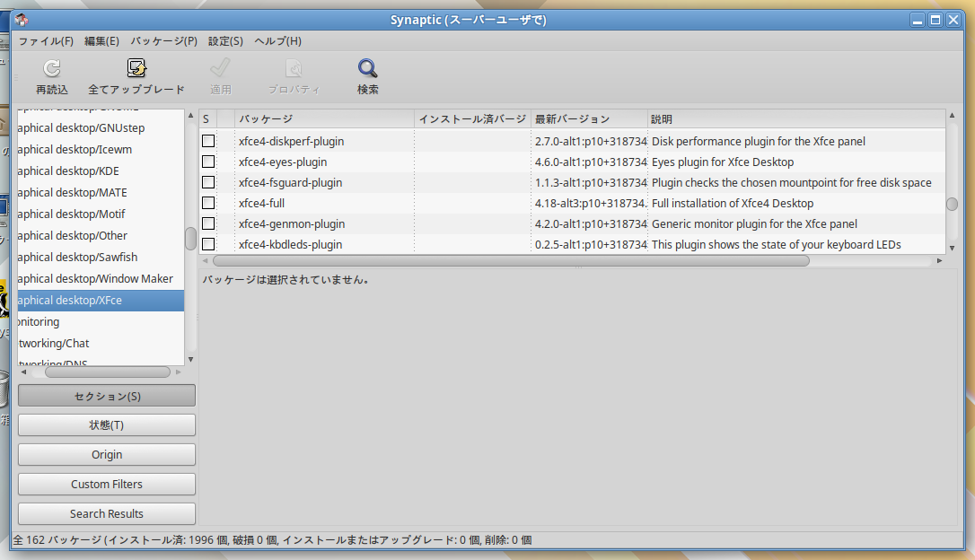The height and width of the screenshot is (560, 975).
Task: Open the ヘルプ(H) menu
Action: tap(278, 41)
